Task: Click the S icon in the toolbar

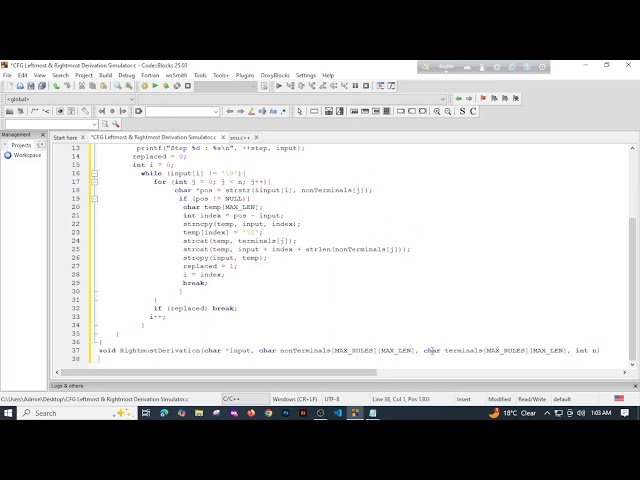Action: point(462,111)
